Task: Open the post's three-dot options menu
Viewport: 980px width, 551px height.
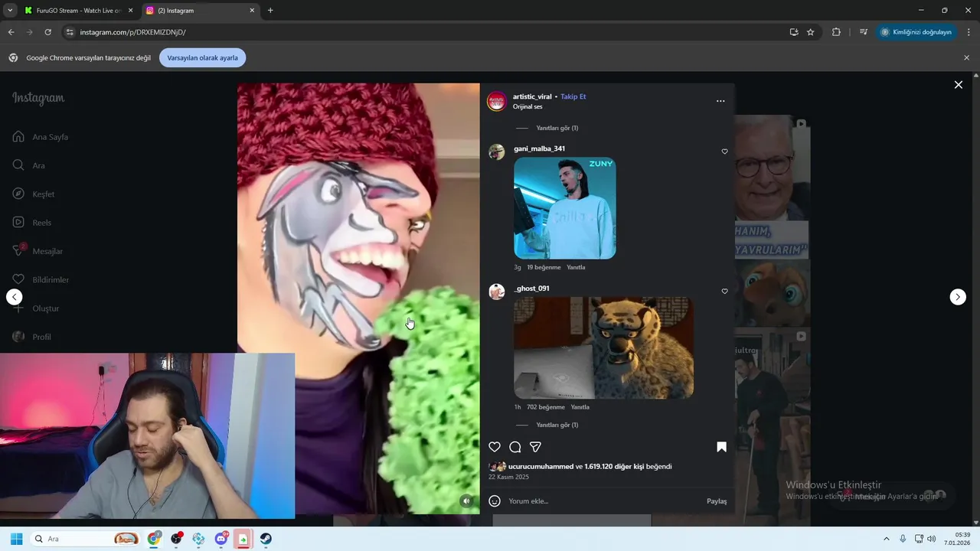Action: 720,101
